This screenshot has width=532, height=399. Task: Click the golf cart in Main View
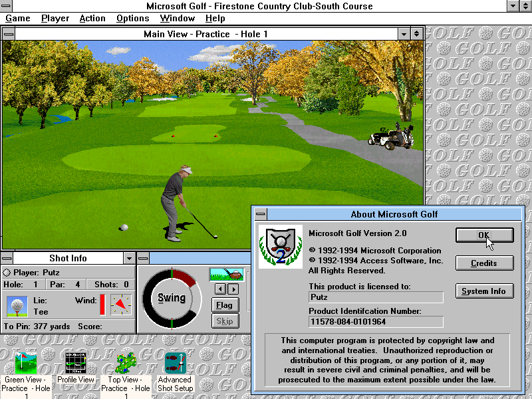(x=392, y=138)
